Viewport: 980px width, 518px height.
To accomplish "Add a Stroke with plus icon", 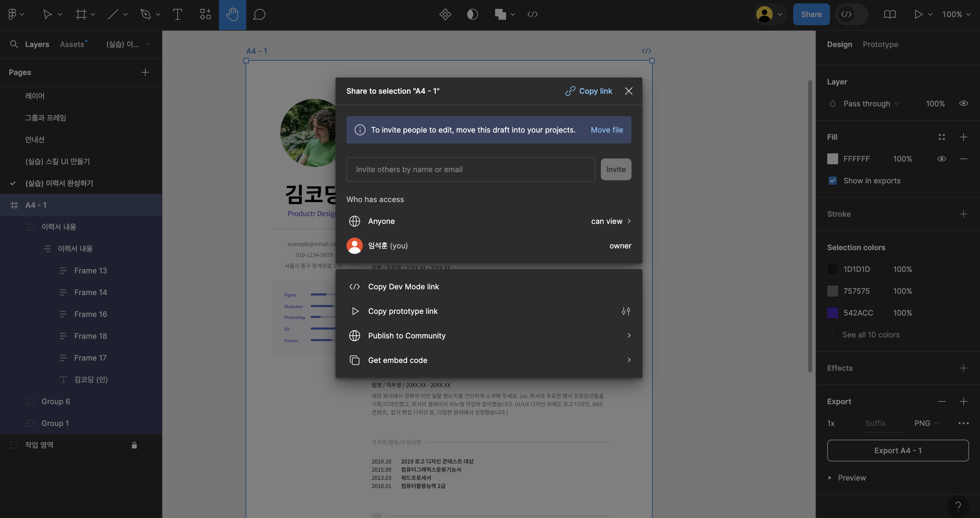I will coord(963,214).
